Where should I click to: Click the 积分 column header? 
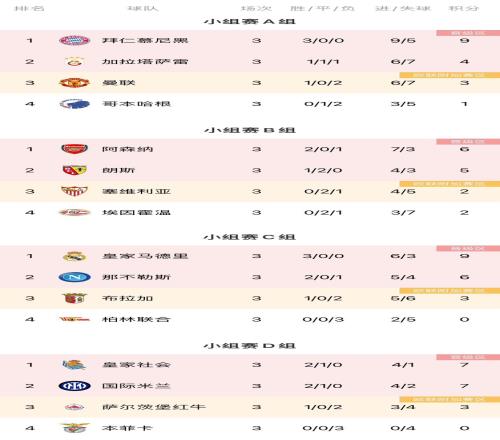pos(464,8)
